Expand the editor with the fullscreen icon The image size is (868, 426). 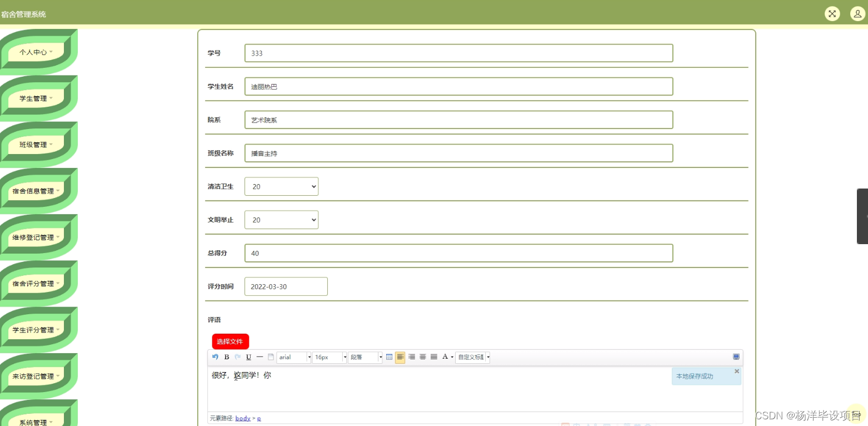point(736,356)
